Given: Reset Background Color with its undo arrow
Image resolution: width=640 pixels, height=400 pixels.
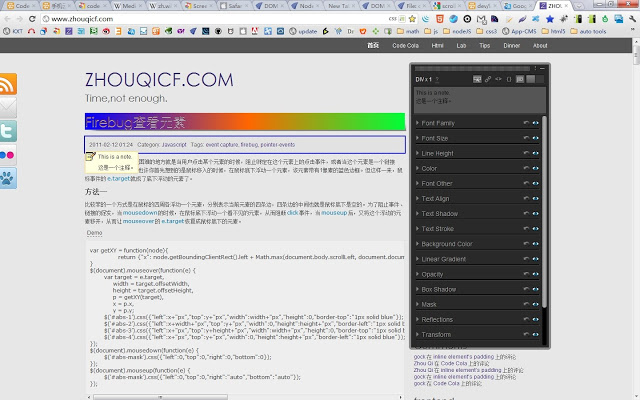Looking at the screenshot, I should 526,244.
